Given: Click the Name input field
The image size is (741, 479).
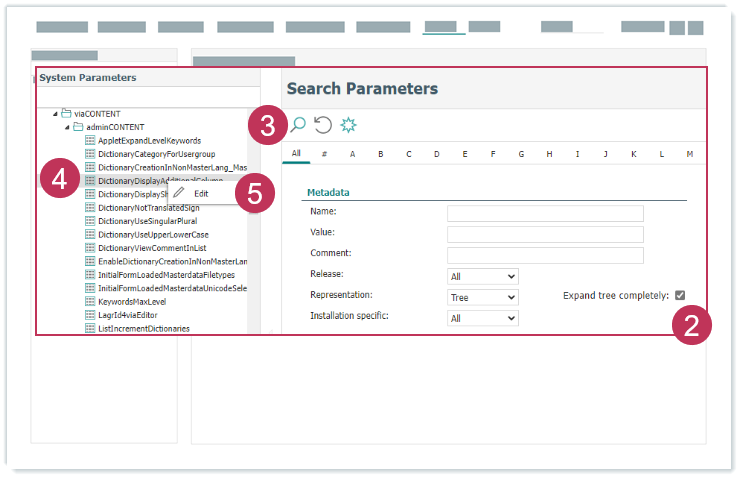Looking at the screenshot, I should click(x=545, y=213).
